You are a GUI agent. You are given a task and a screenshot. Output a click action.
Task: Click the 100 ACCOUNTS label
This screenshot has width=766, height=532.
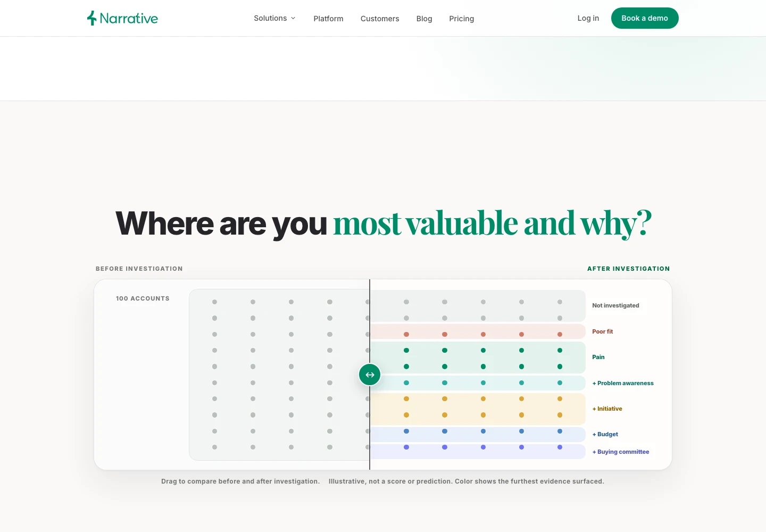coord(143,298)
